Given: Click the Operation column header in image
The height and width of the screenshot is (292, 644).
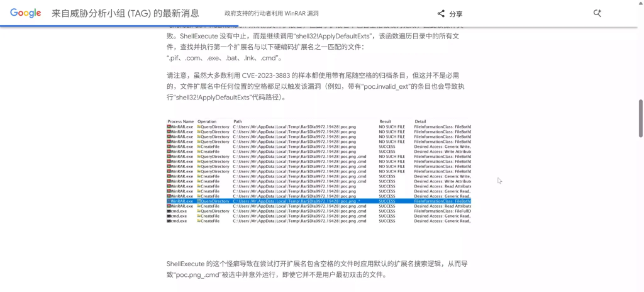Looking at the screenshot, I should pos(207,121).
